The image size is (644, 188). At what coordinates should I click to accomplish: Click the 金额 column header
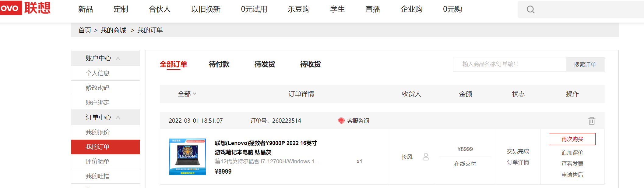pos(466,94)
